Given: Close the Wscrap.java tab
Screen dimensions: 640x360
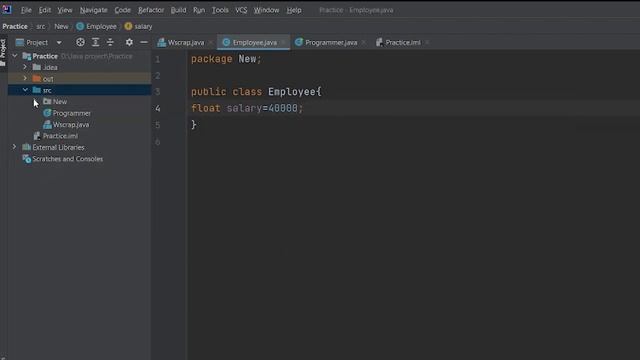Looking at the screenshot, I should (x=211, y=42).
